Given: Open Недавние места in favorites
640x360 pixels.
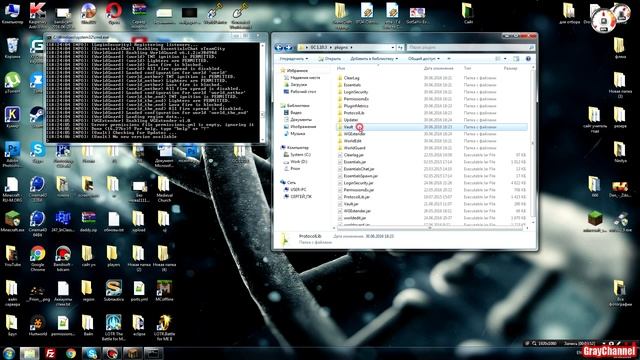Looking at the screenshot, I should [302, 78].
